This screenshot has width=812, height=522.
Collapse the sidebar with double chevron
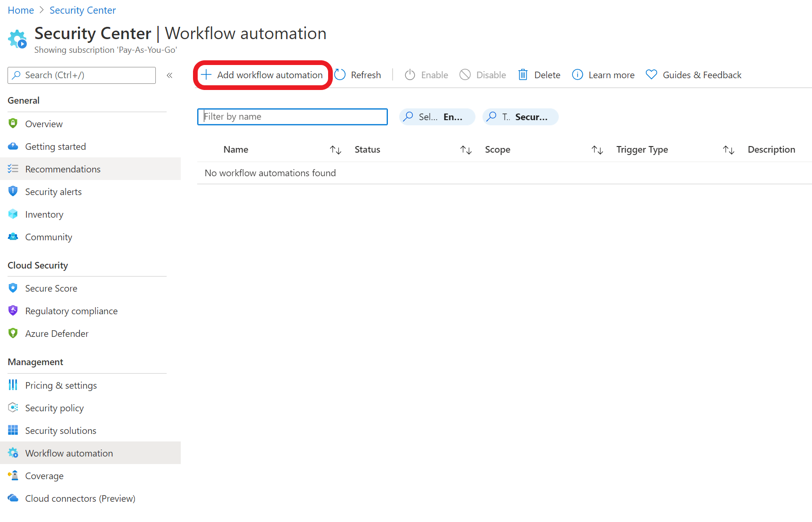click(169, 75)
